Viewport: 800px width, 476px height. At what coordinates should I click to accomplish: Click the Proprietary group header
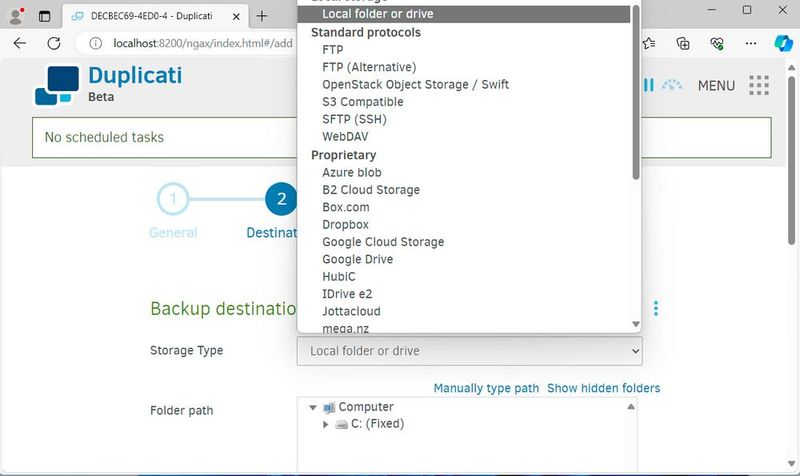pyautogui.click(x=343, y=155)
